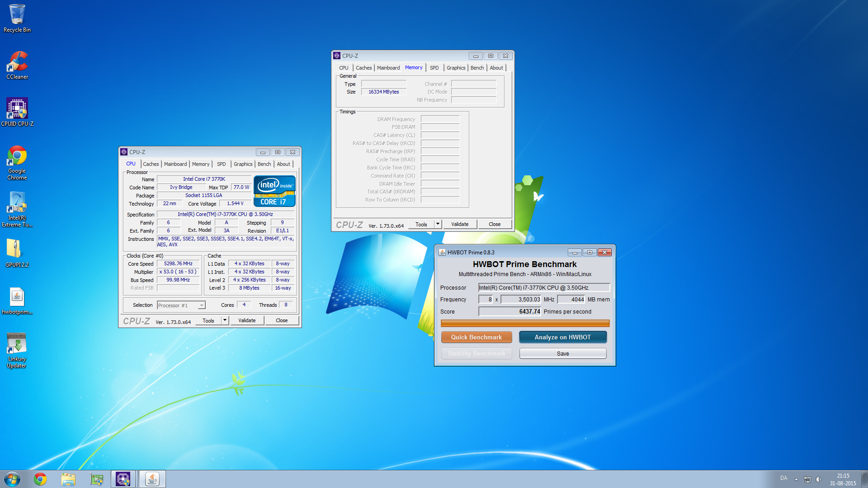Open the network tray icon
This screenshot has height=488, width=868.
[x=807, y=479]
